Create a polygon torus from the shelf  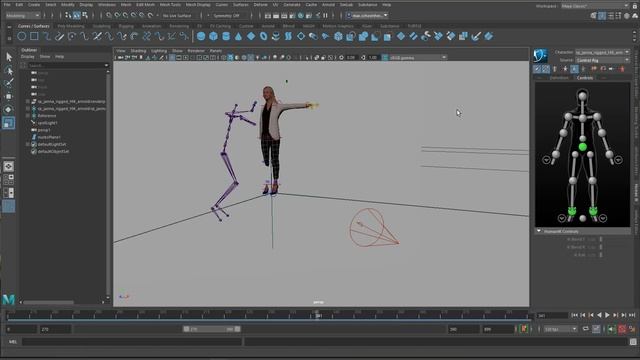263,37
